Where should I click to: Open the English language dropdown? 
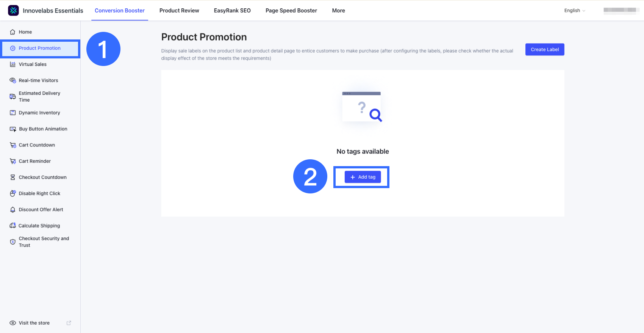(x=575, y=11)
